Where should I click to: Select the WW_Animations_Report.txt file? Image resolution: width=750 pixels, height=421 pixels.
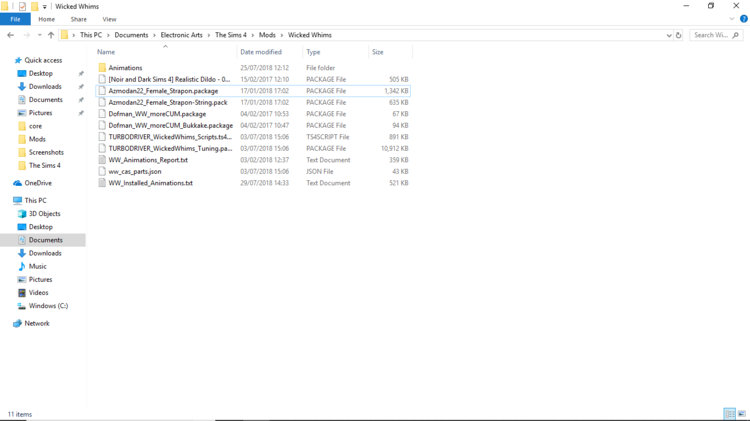click(x=148, y=160)
